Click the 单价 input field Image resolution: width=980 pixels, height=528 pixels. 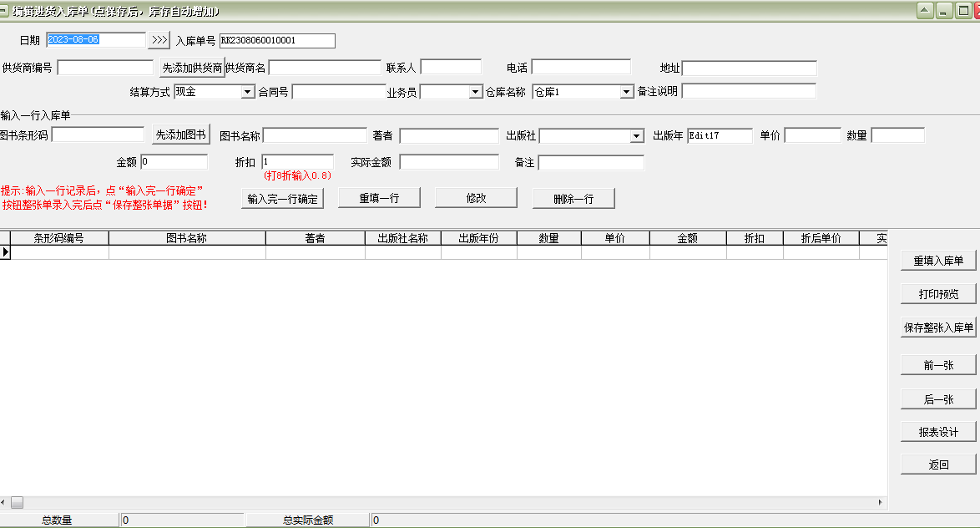813,135
